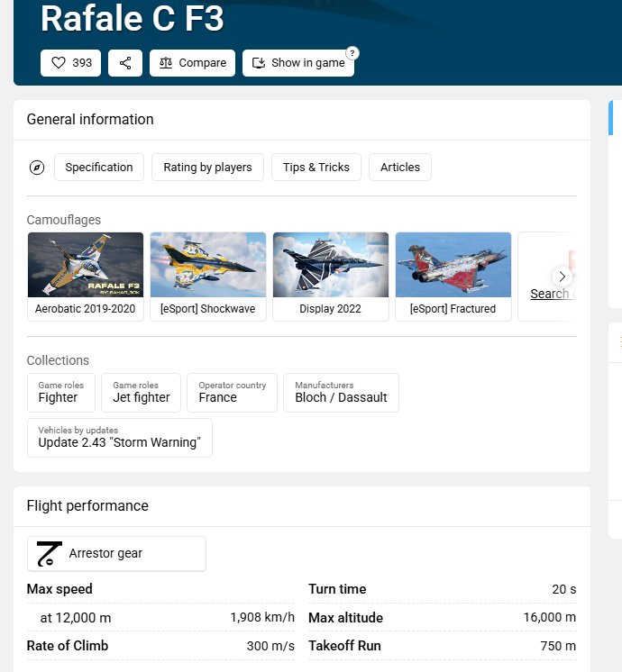Click the Flight performance heading
This screenshot has width=622, height=672.
coord(87,506)
